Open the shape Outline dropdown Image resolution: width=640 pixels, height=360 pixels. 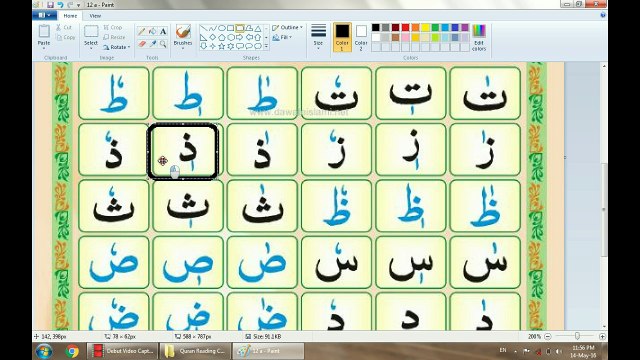[x=288, y=27]
